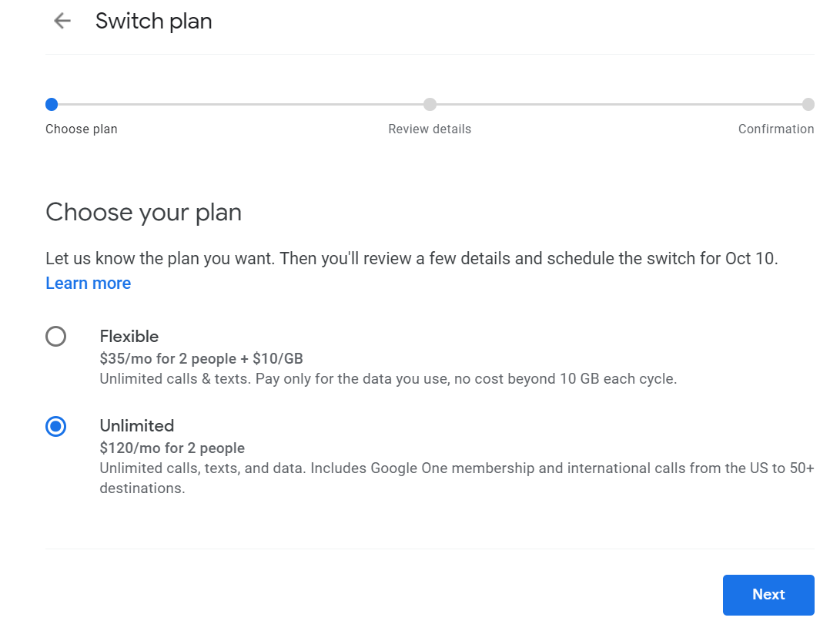This screenshot has width=840, height=631.
Task: Click the Choose plan step label
Action: pyautogui.click(x=81, y=129)
